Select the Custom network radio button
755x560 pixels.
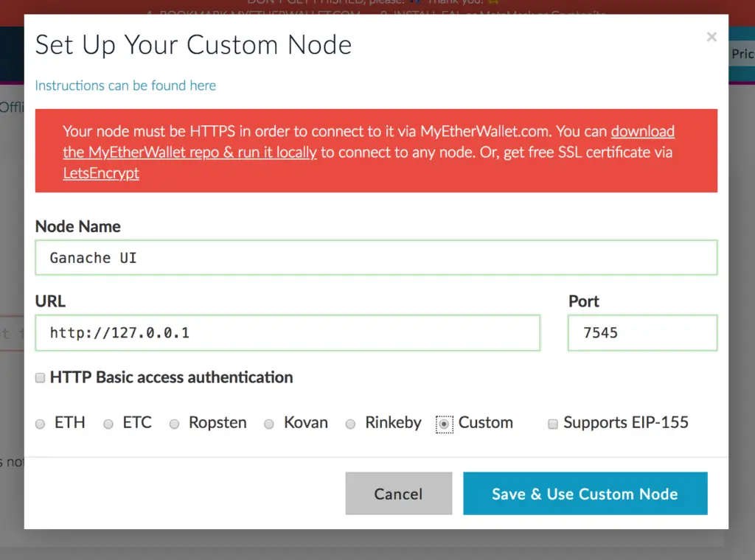(x=444, y=424)
